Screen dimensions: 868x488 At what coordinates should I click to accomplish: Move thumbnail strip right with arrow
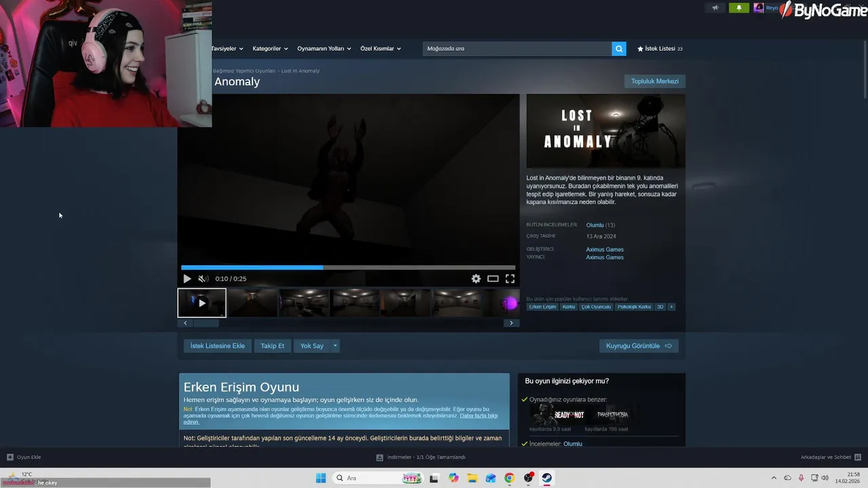(511, 323)
